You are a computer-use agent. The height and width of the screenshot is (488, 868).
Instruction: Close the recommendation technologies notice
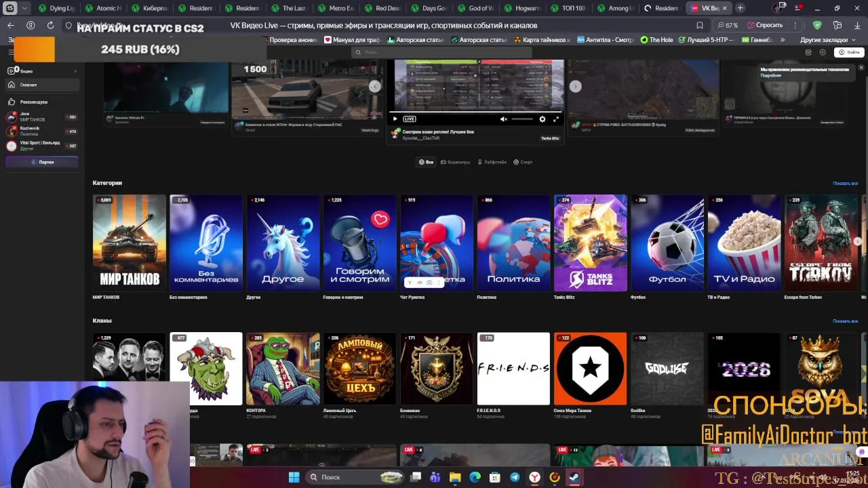tap(861, 68)
